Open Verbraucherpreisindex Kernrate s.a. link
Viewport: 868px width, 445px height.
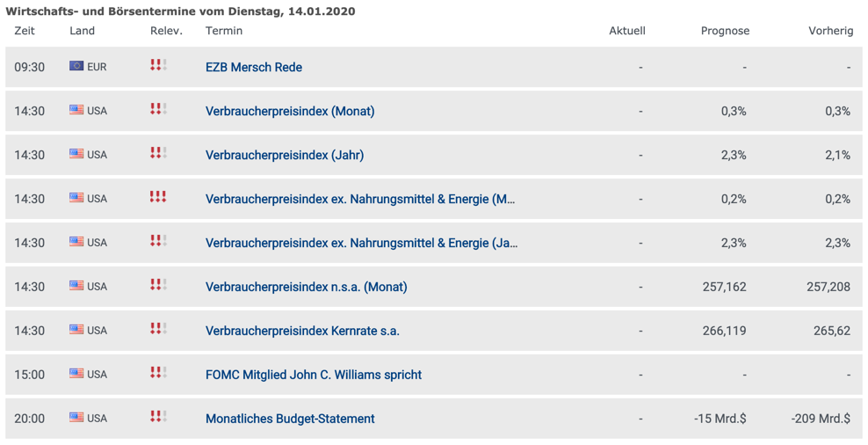(302, 331)
